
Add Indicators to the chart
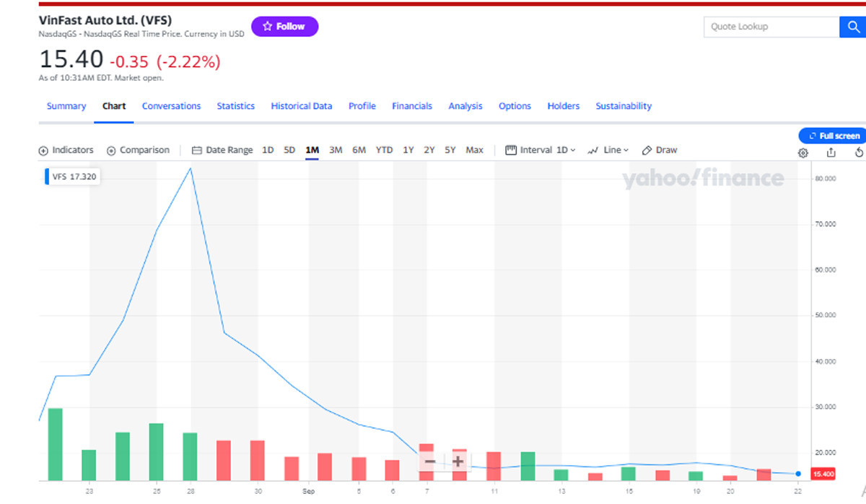(x=66, y=150)
